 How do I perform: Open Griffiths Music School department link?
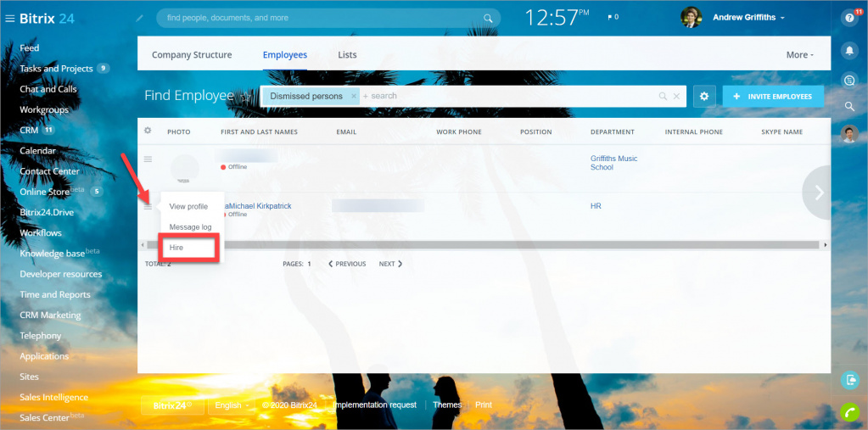(614, 163)
